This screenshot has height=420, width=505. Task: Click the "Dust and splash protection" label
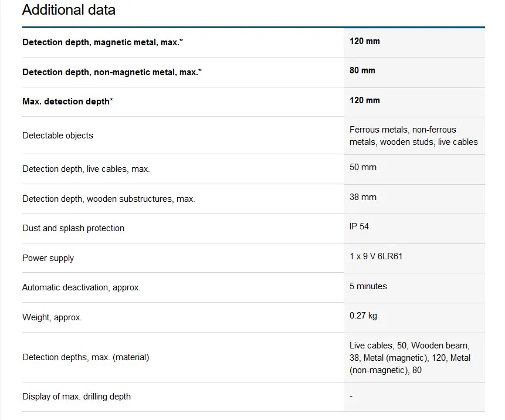pos(73,228)
